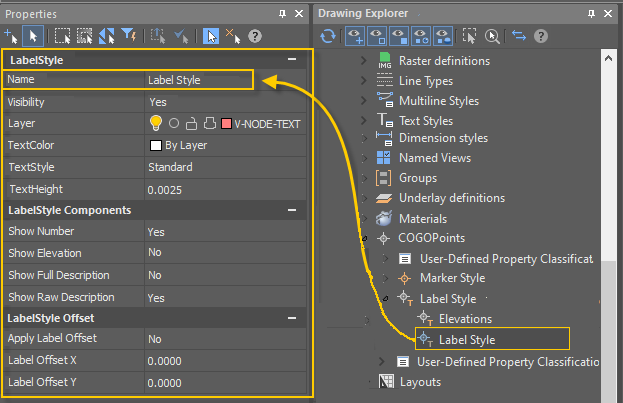Open help in the Drawing Explorer toolbar

[541, 36]
